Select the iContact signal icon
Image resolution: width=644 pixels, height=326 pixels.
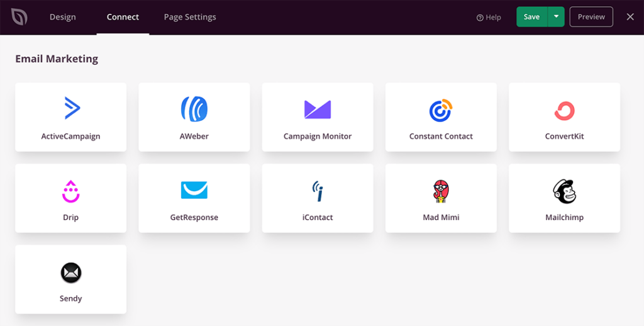(318, 191)
